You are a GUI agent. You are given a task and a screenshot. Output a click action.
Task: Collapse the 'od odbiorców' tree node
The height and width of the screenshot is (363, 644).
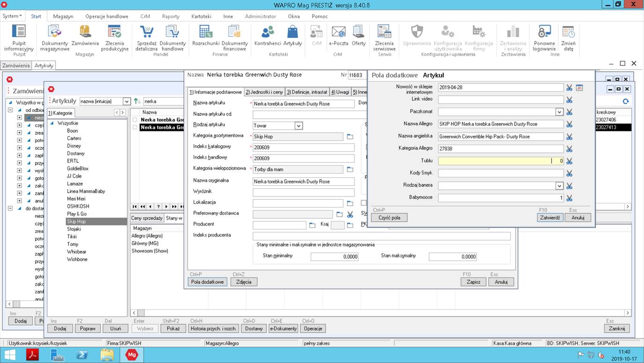[10, 110]
